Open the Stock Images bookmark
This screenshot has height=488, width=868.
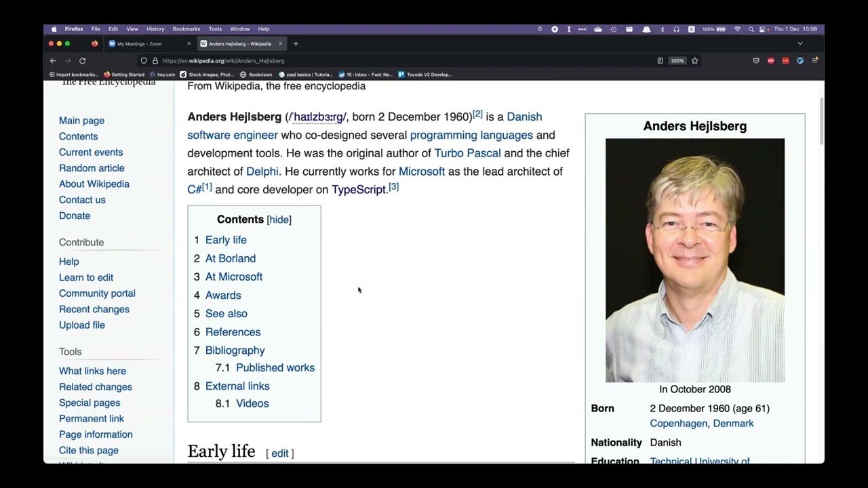[207, 75]
